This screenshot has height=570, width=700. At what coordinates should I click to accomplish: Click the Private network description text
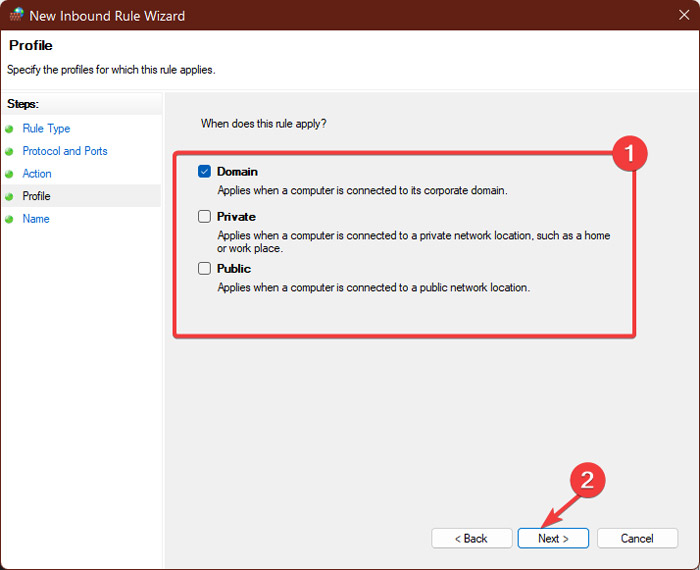pyautogui.click(x=413, y=241)
